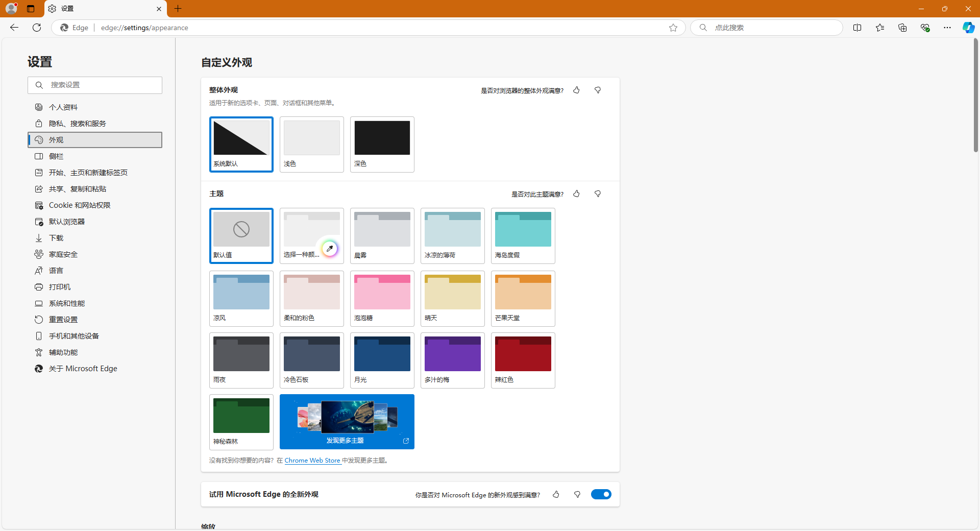Refresh the settings page
The image size is (980, 531).
coord(37,28)
